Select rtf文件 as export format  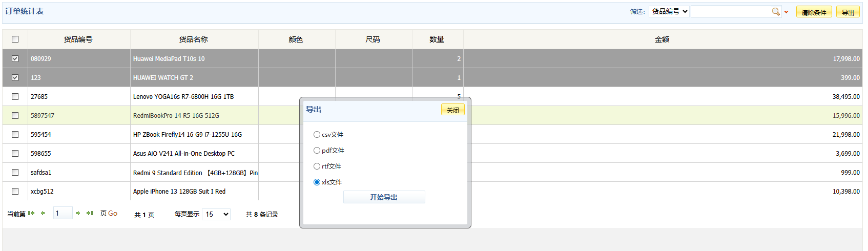click(x=317, y=166)
